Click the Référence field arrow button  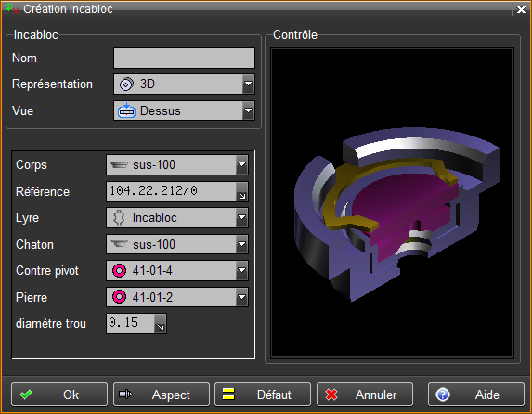pyautogui.click(x=242, y=192)
